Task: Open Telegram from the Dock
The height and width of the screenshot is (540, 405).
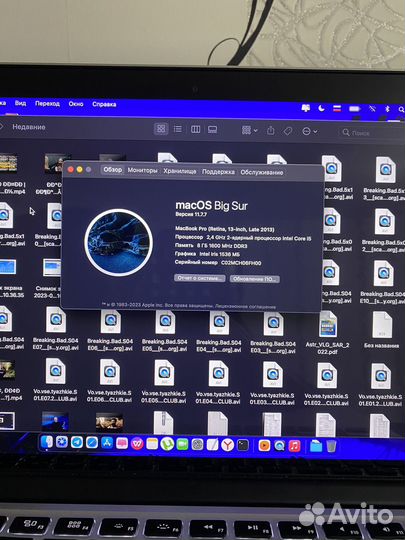Action: coord(77,443)
